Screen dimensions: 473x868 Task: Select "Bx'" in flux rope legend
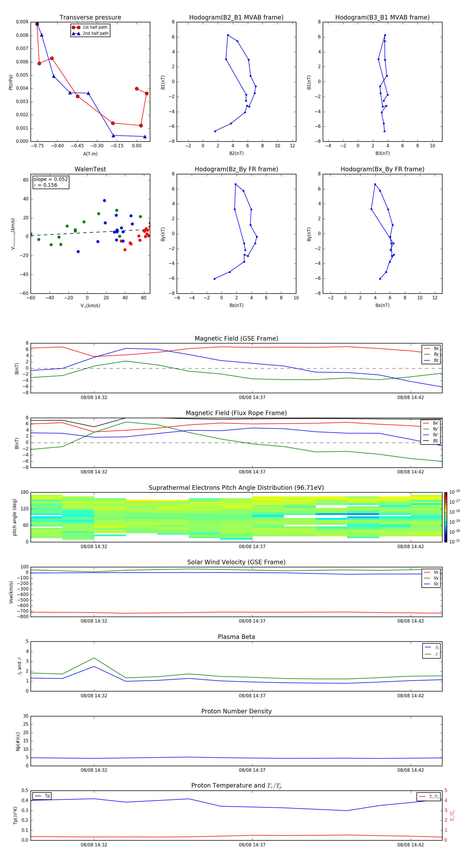click(x=431, y=423)
